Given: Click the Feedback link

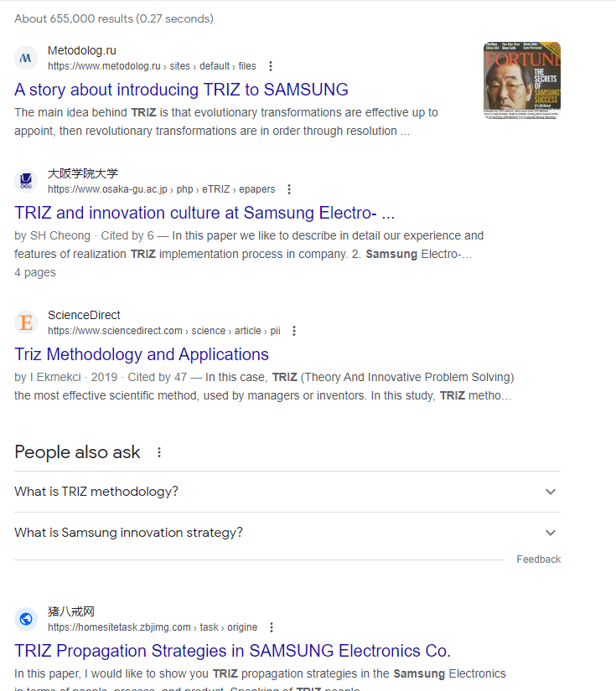Looking at the screenshot, I should 538,560.
